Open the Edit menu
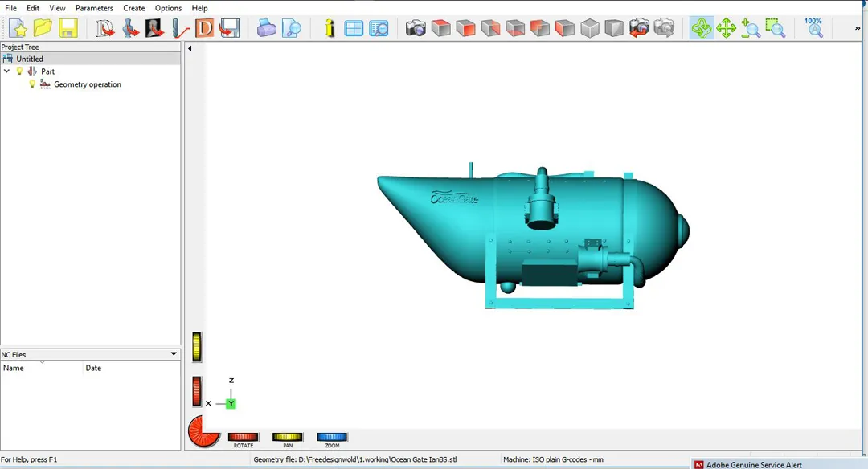 (x=33, y=8)
